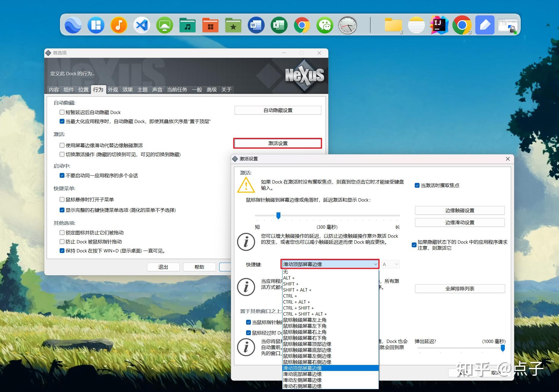Screen dimensions: 559x392
Task: Launch Google Chrome from the dock
Action: click(301, 25)
